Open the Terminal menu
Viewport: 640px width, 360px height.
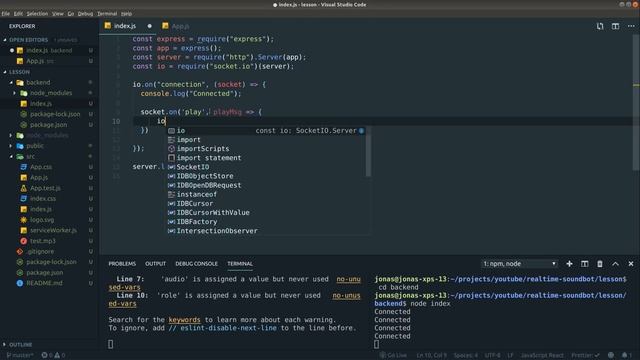tap(107, 14)
